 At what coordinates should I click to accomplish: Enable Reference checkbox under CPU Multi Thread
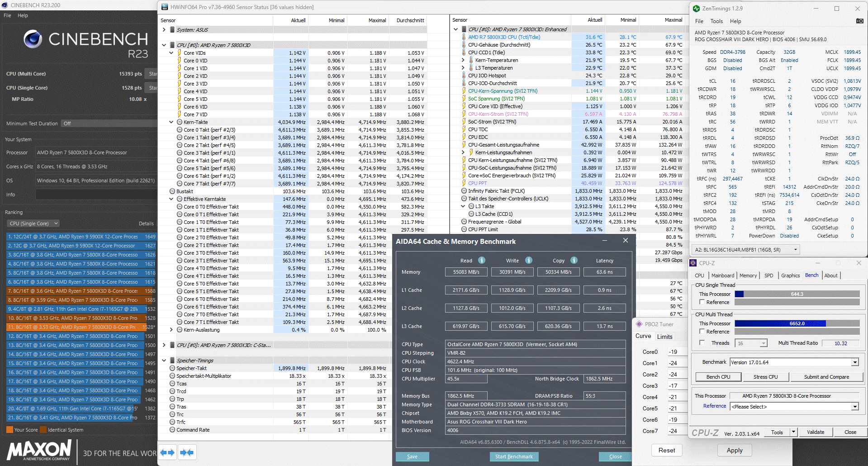(x=702, y=331)
